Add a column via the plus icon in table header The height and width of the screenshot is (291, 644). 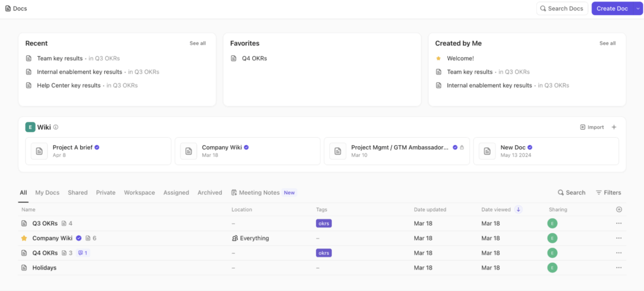pos(619,209)
